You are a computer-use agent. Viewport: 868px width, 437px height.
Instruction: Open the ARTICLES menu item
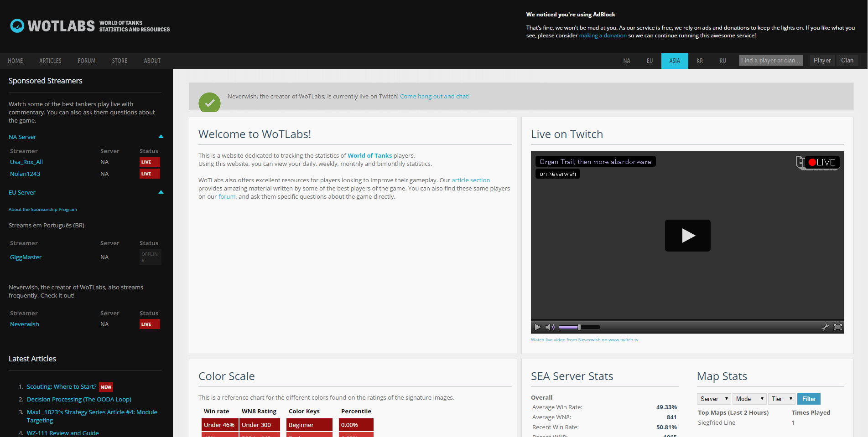coord(50,61)
